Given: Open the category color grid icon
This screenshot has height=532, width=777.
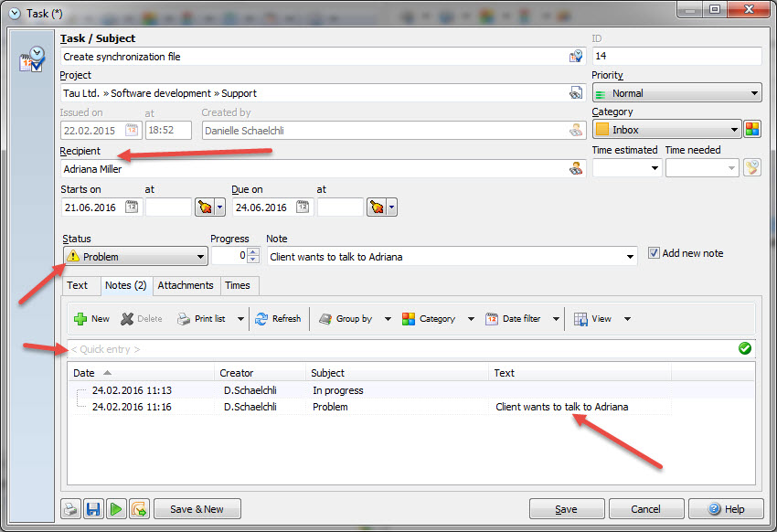Looking at the screenshot, I should (x=751, y=130).
